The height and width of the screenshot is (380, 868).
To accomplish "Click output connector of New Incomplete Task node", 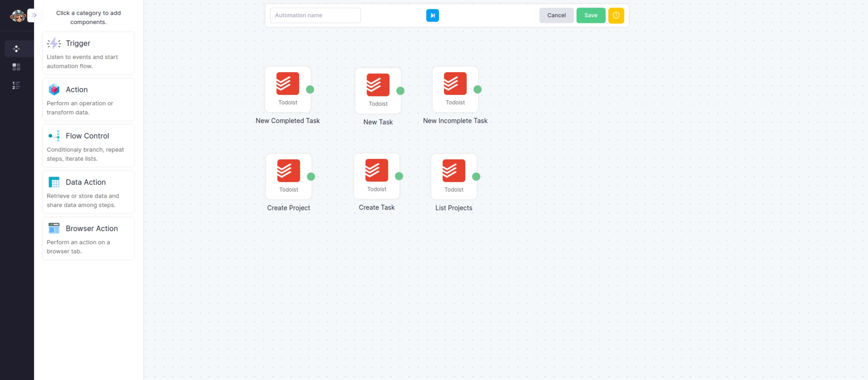I will (477, 90).
